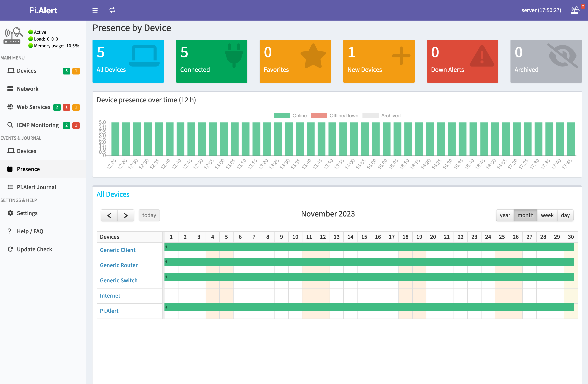Switch calendar to year view
This screenshot has height=384, width=588.
tap(505, 215)
